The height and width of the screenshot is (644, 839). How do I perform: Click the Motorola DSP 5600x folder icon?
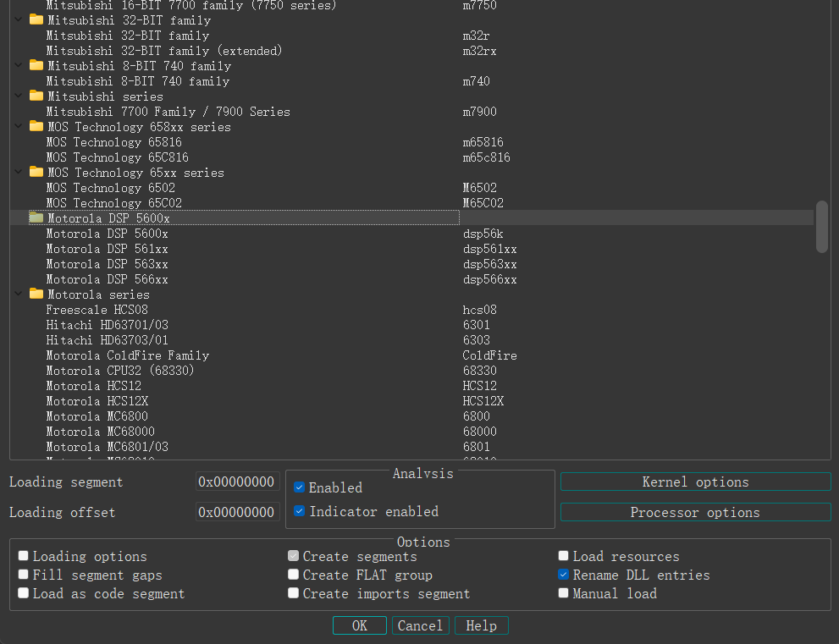36,217
